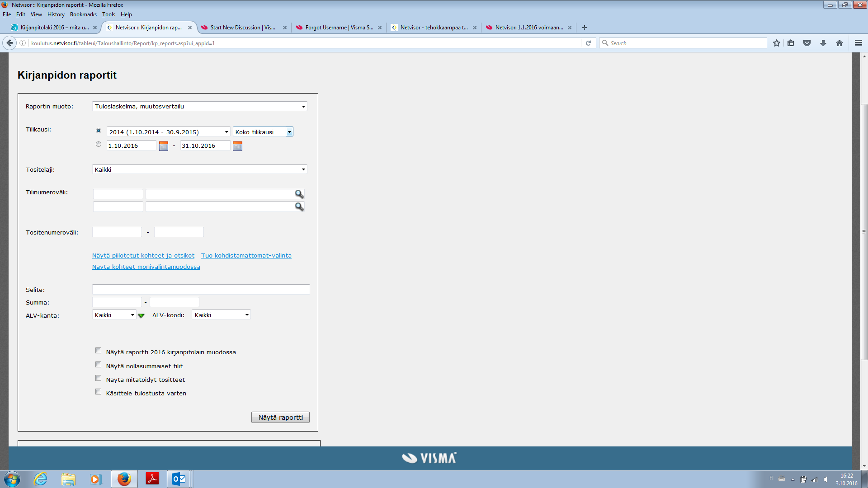
Task: Expand Raportin muoto dropdown
Action: [199, 106]
